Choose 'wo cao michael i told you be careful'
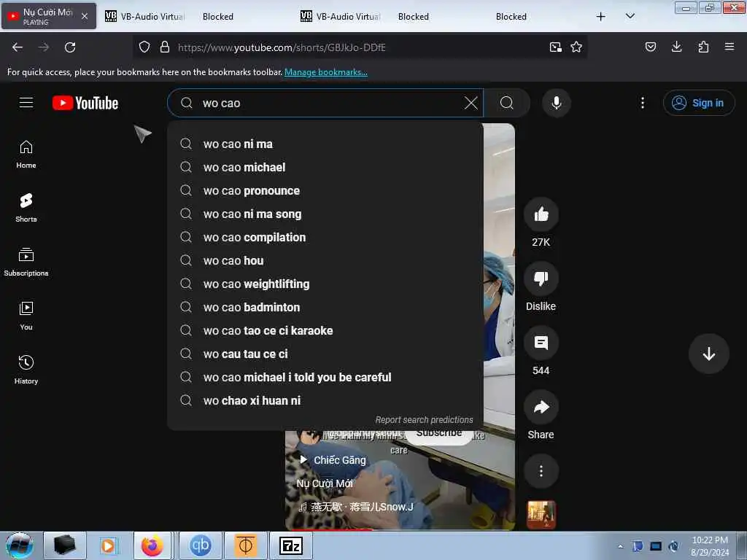Screen dimensions: 747x560 [325, 377]
